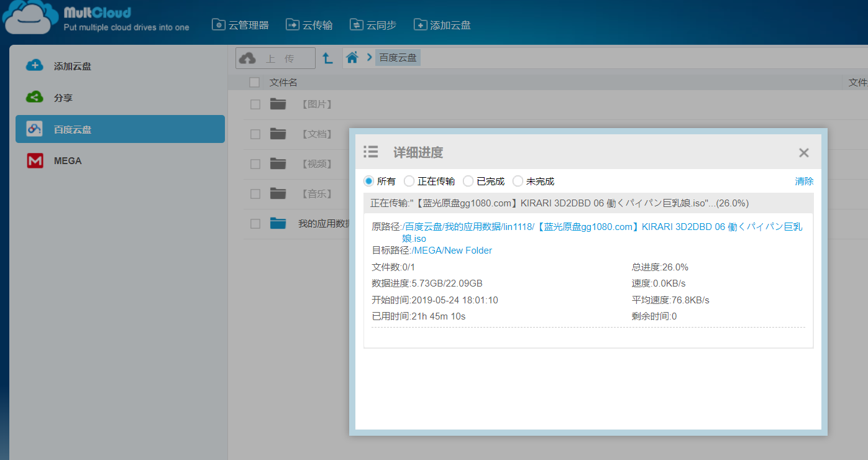This screenshot has height=460, width=868.
Task: Select the 所有 radio button
Action: point(368,181)
